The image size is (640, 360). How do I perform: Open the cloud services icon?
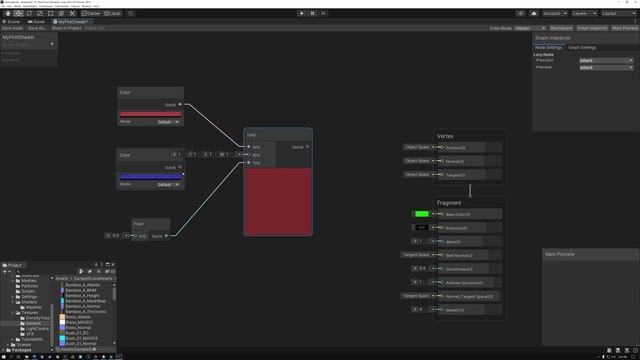coord(533,13)
